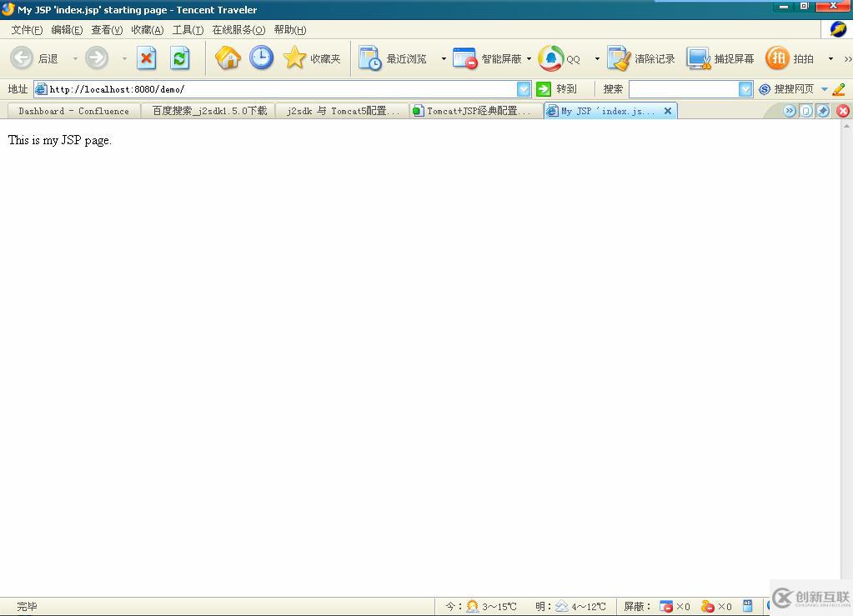Open the recent browsing (最近浏览) icon
853x616 pixels.
pos(370,58)
